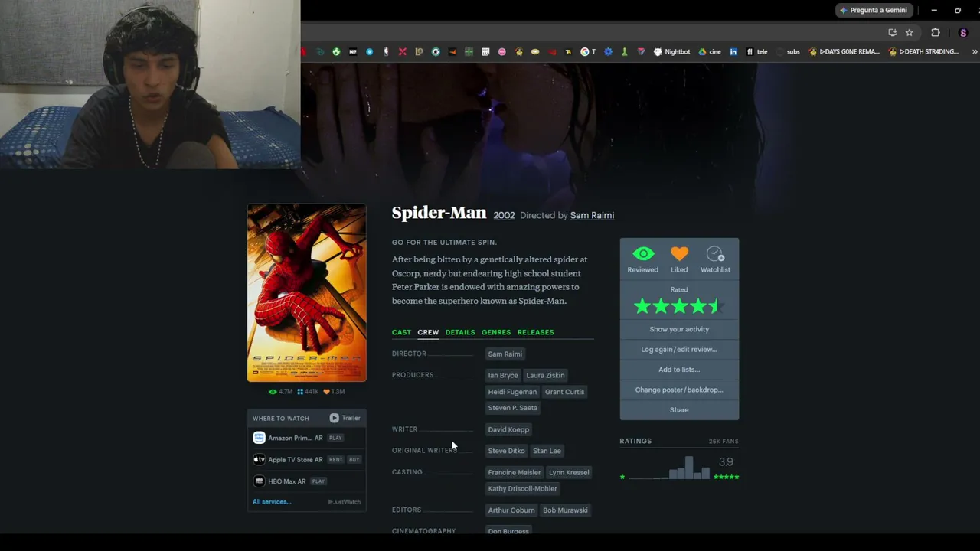Image resolution: width=980 pixels, height=551 pixels.
Task: Open casting credit Francine Maisler
Action: pyautogui.click(x=514, y=472)
